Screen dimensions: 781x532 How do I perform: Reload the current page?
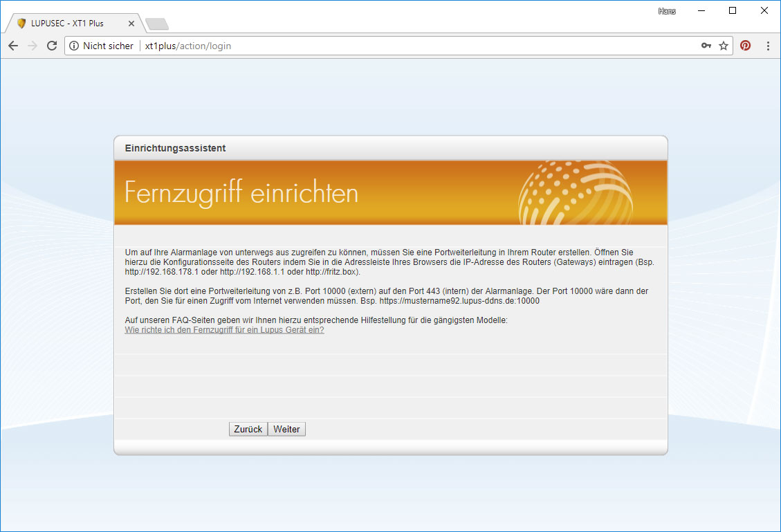point(51,46)
